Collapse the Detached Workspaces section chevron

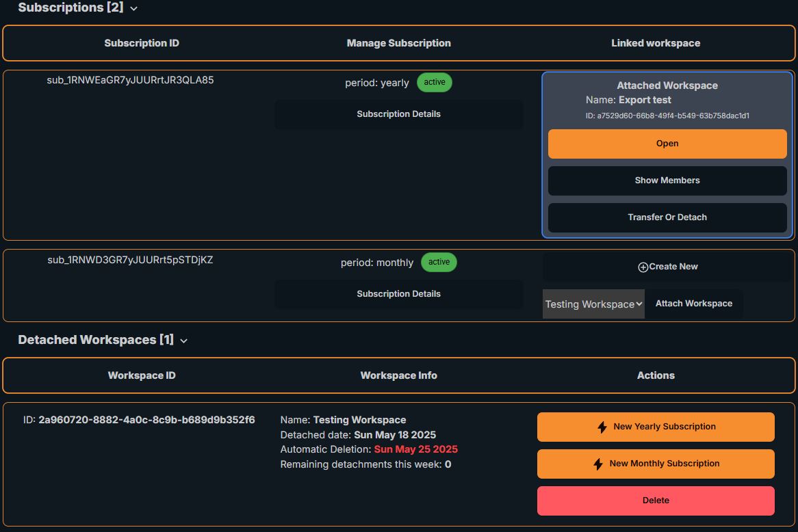tap(183, 341)
